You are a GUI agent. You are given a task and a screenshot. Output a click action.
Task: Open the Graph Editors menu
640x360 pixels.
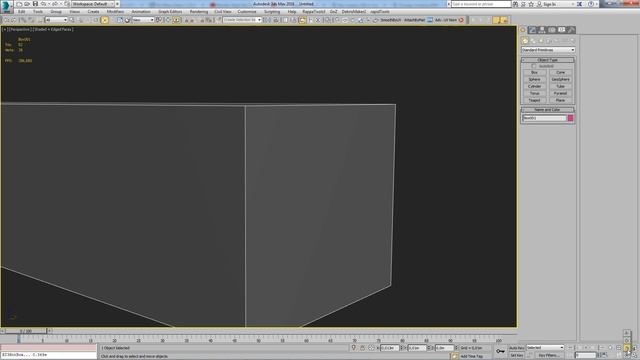pyautogui.click(x=170, y=12)
